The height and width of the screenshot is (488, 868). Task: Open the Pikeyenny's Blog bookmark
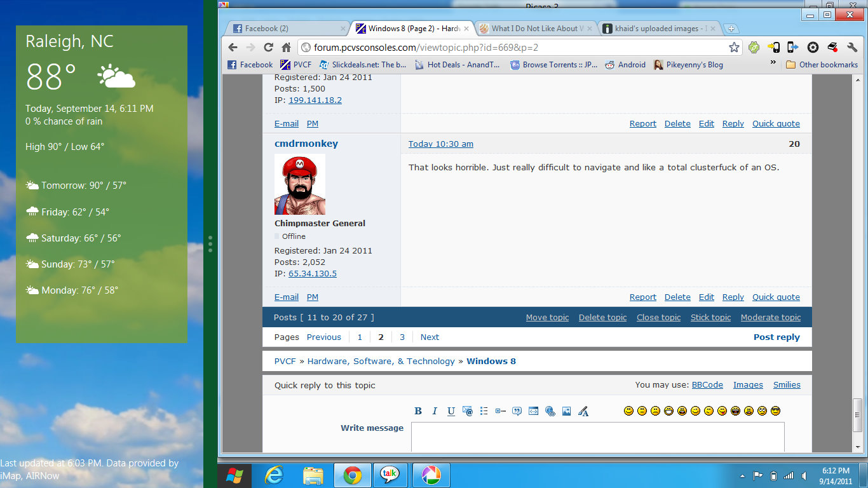[x=688, y=65]
